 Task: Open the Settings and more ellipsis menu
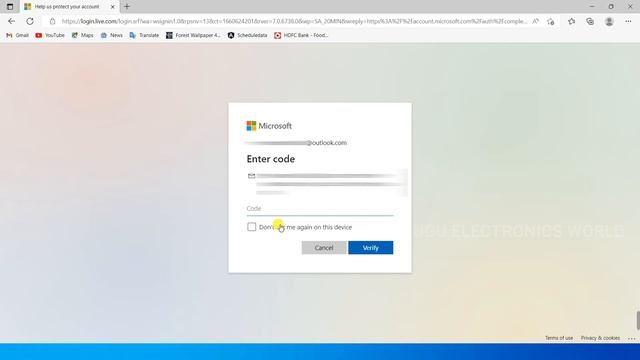(x=628, y=21)
